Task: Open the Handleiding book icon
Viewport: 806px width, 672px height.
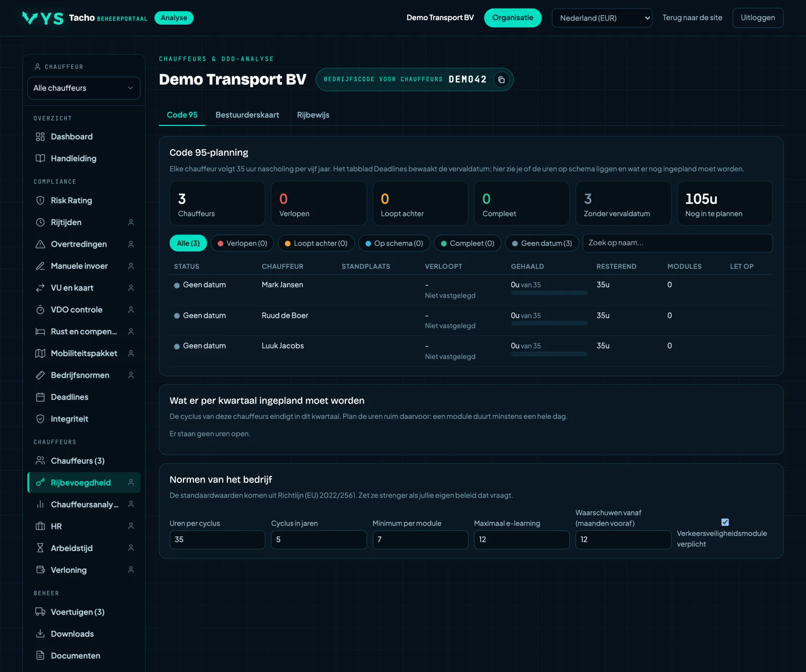Action: [x=40, y=158]
